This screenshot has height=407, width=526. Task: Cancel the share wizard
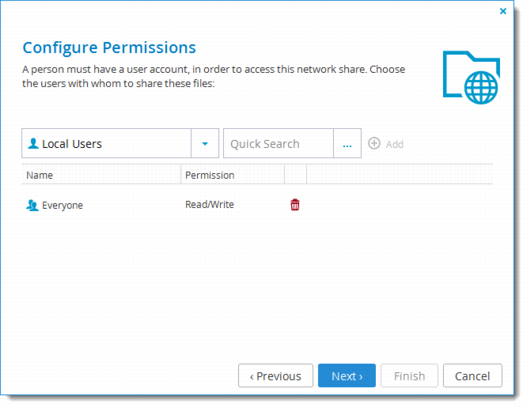tap(472, 375)
